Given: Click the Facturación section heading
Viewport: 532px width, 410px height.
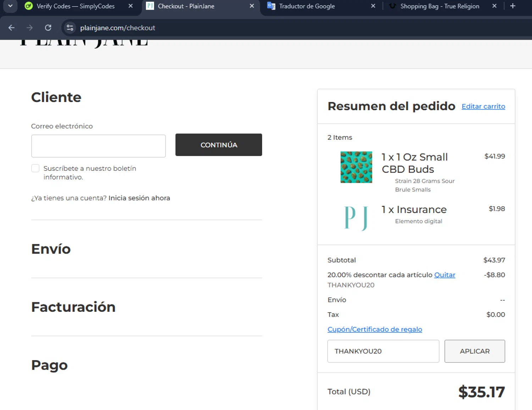Looking at the screenshot, I should tap(73, 307).
